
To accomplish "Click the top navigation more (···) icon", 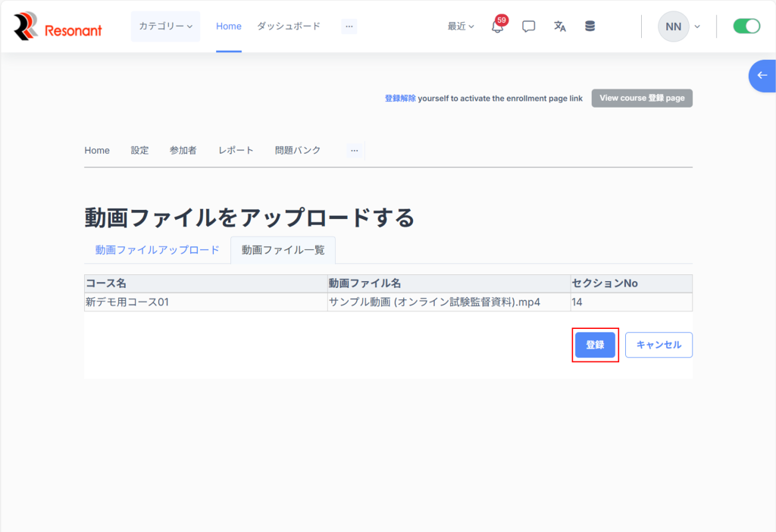I will [349, 27].
